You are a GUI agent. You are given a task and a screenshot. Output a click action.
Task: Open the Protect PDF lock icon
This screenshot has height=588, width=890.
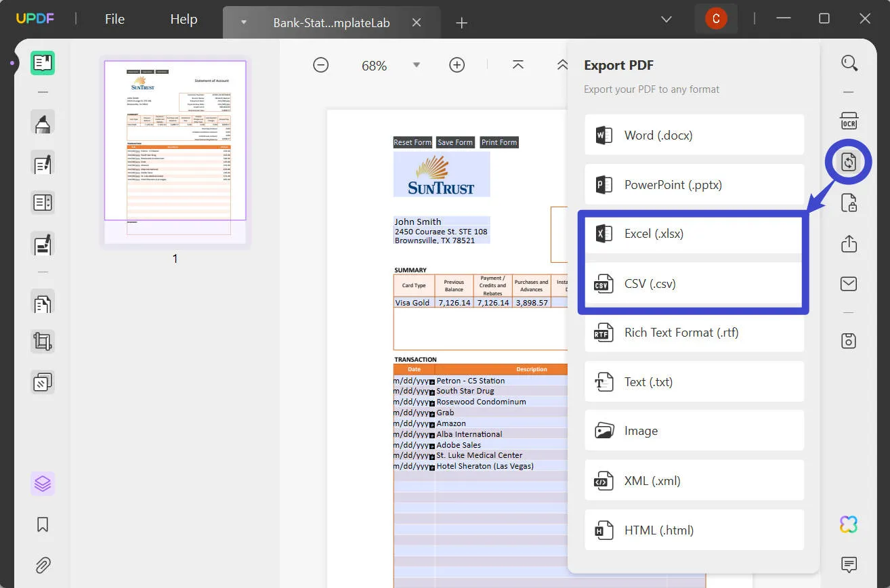click(849, 203)
